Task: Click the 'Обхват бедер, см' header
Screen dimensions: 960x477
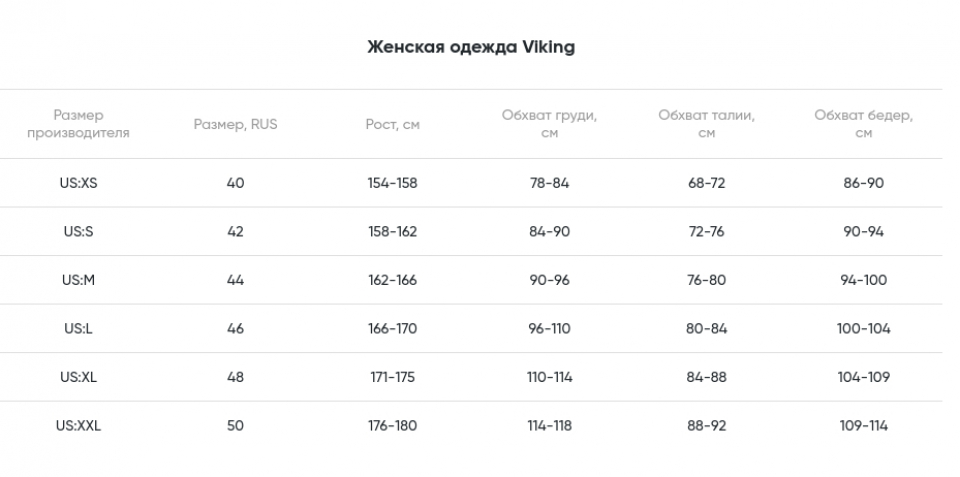Action: click(863, 124)
